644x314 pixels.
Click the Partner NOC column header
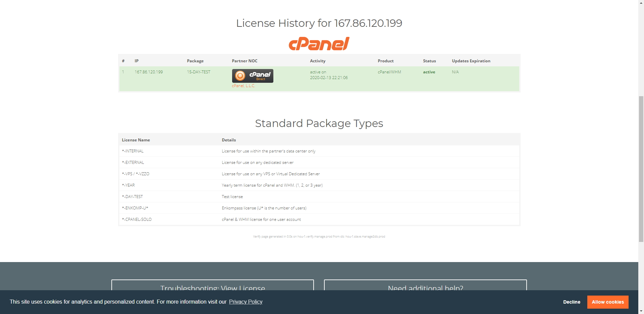pos(245,61)
